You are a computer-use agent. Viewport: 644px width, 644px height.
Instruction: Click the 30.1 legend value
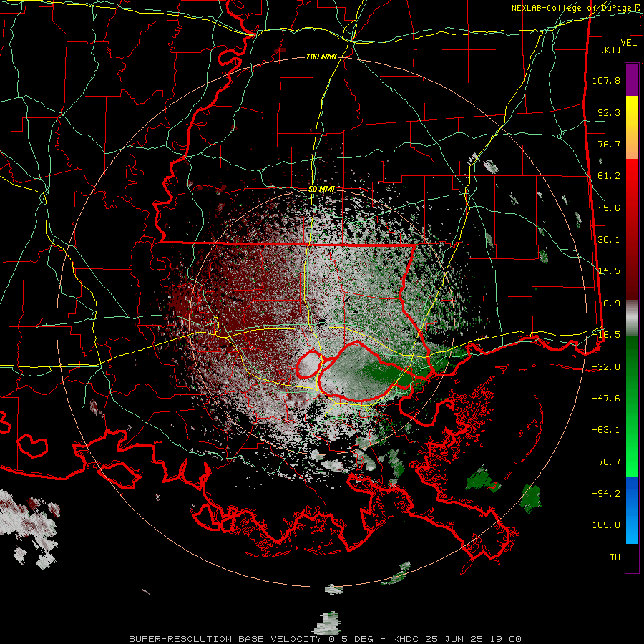609,240
